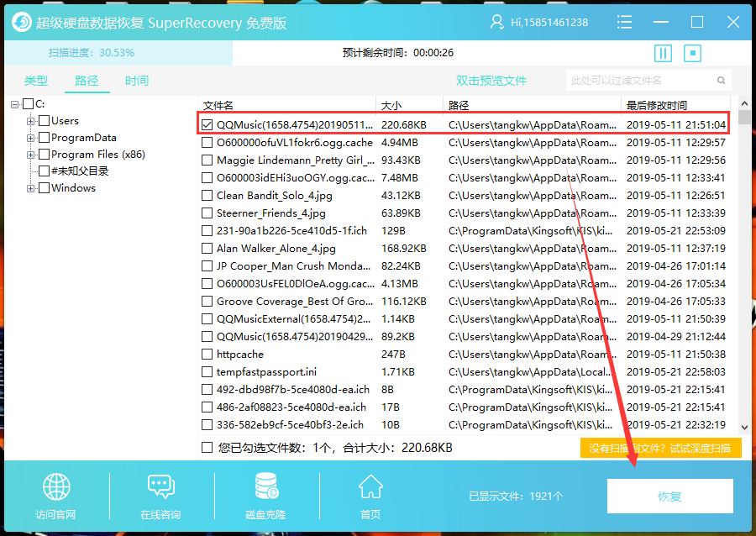
Task: Click the 首页 label
Action: click(x=370, y=515)
